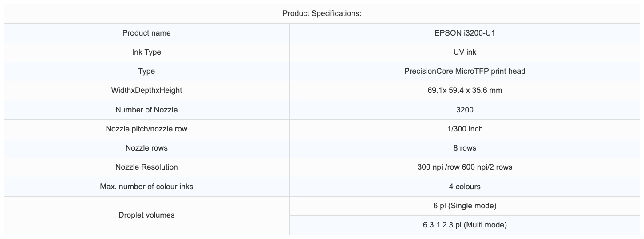Screen dimensions: 644x239
Task: Select the Nozzle pitch/nozzle row label
Action: (x=146, y=129)
